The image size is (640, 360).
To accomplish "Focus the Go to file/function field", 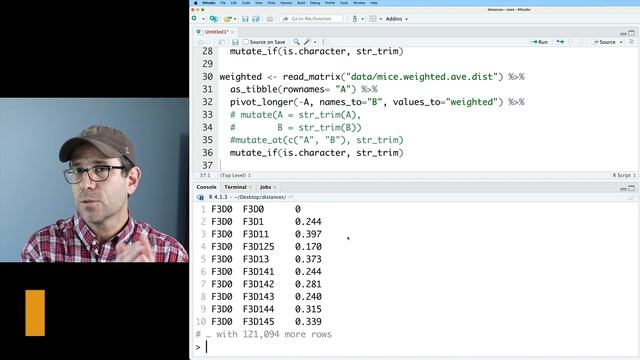I will [x=311, y=19].
